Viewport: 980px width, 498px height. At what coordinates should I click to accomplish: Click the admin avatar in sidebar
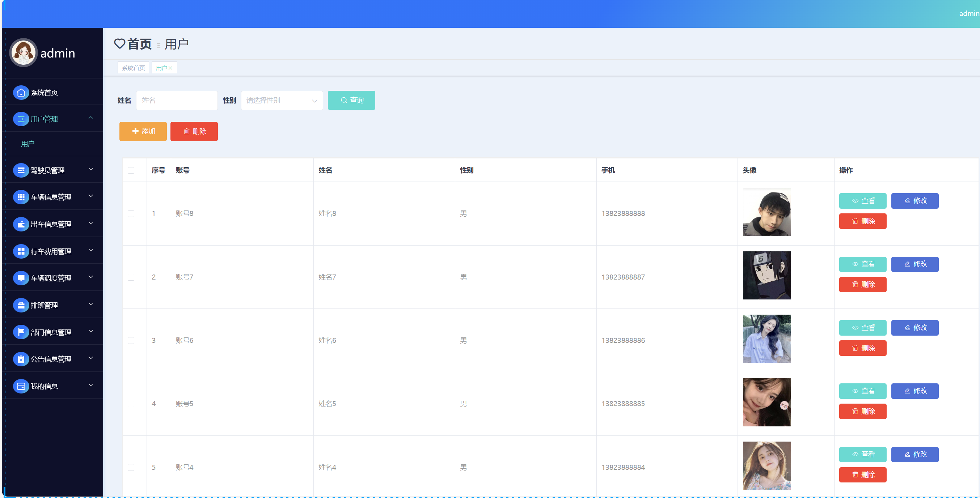pyautogui.click(x=24, y=53)
